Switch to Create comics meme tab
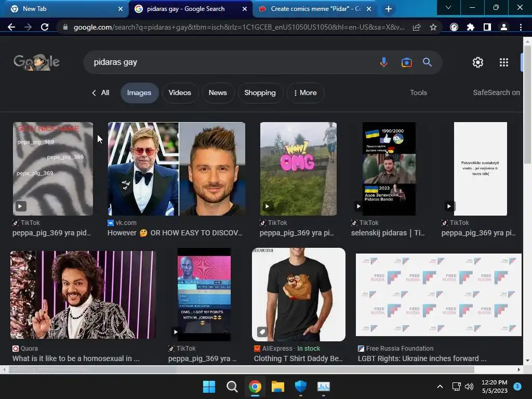This screenshot has height=399, width=532. click(314, 9)
